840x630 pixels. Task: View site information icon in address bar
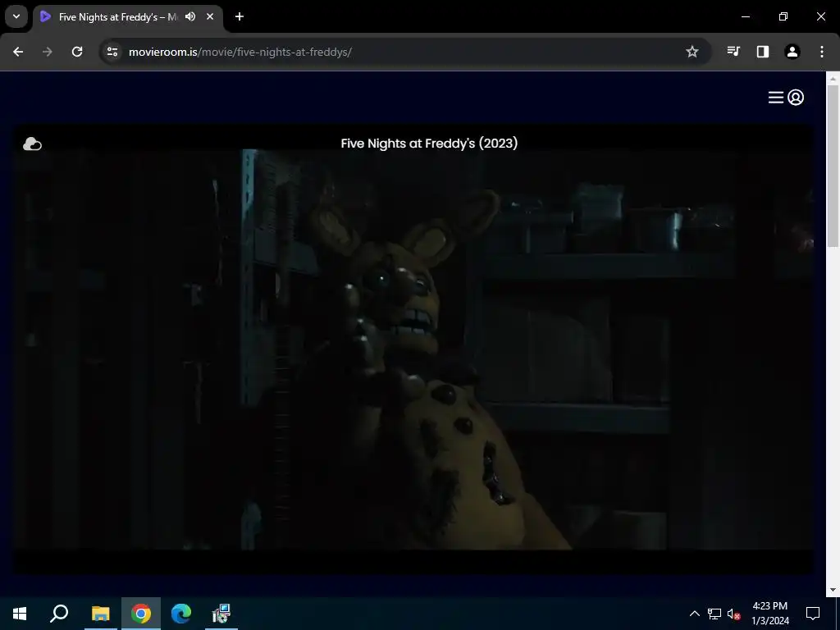112,52
